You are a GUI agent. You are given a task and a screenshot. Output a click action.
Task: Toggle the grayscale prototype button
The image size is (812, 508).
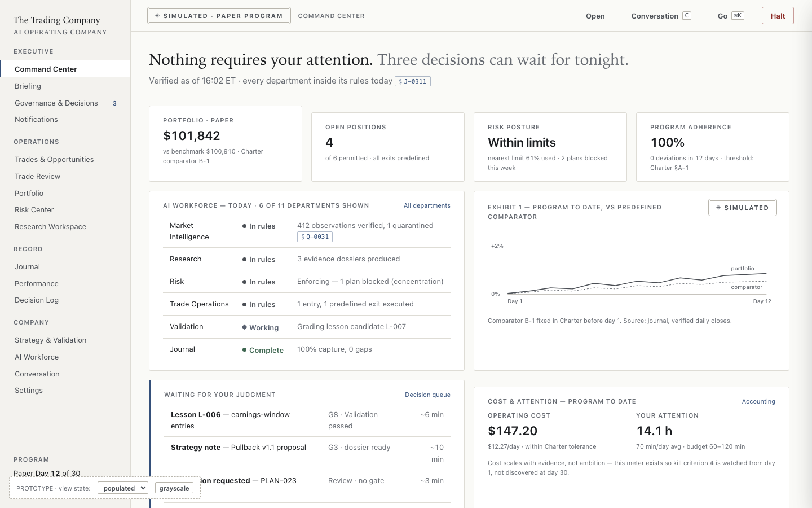pos(174,488)
